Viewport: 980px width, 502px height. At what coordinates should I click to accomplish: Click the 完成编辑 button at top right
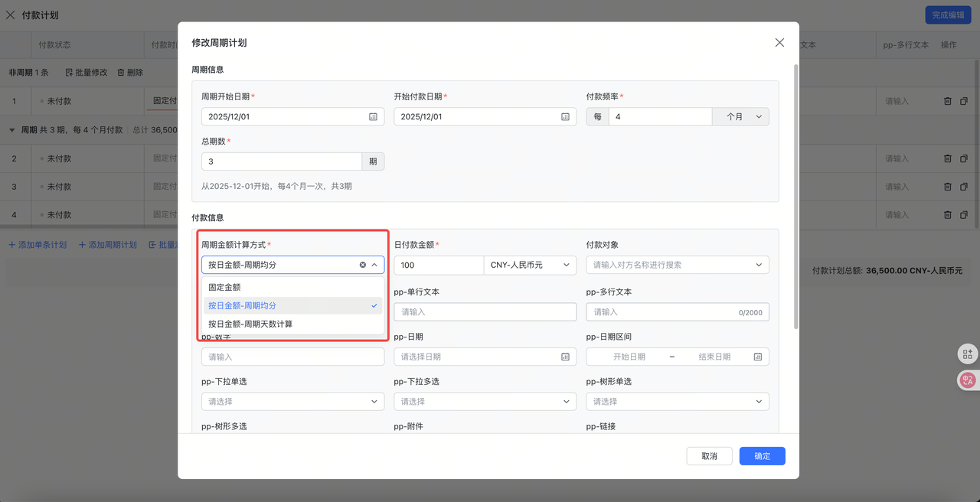coord(947,15)
